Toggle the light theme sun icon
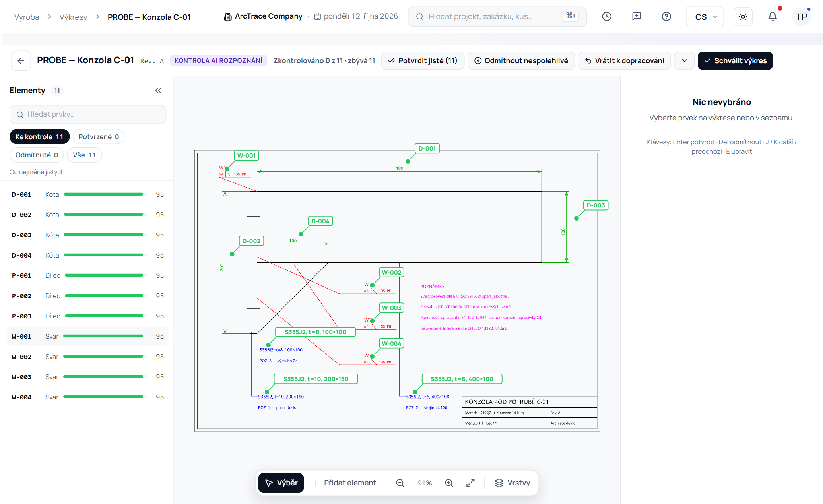The height and width of the screenshot is (504, 823). [743, 17]
